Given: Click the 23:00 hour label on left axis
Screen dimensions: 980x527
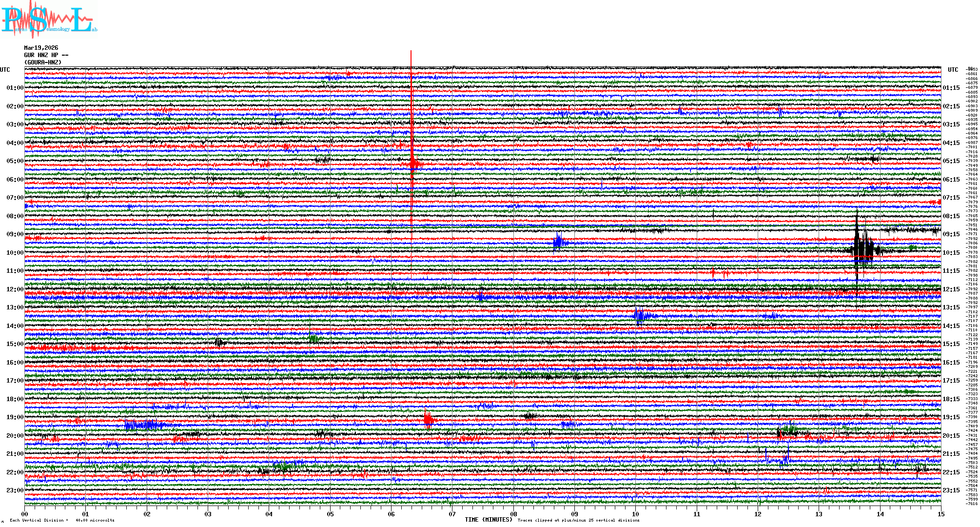Looking at the screenshot, I should click(x=15, y=490).
